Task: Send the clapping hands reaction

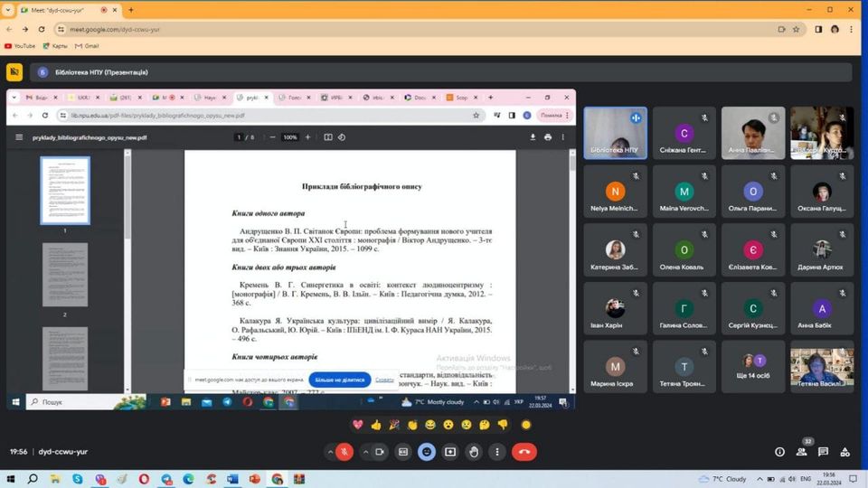Action: point(412,425)
